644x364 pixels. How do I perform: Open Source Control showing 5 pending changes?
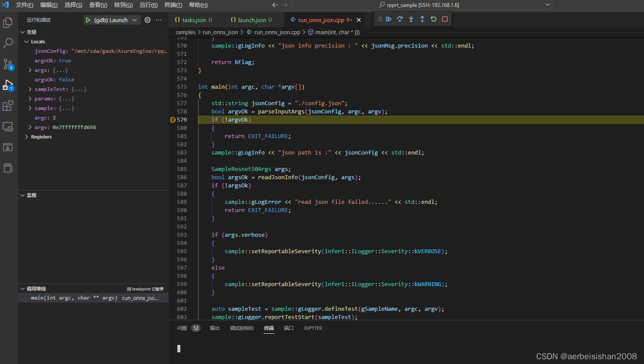coord(7,64)
